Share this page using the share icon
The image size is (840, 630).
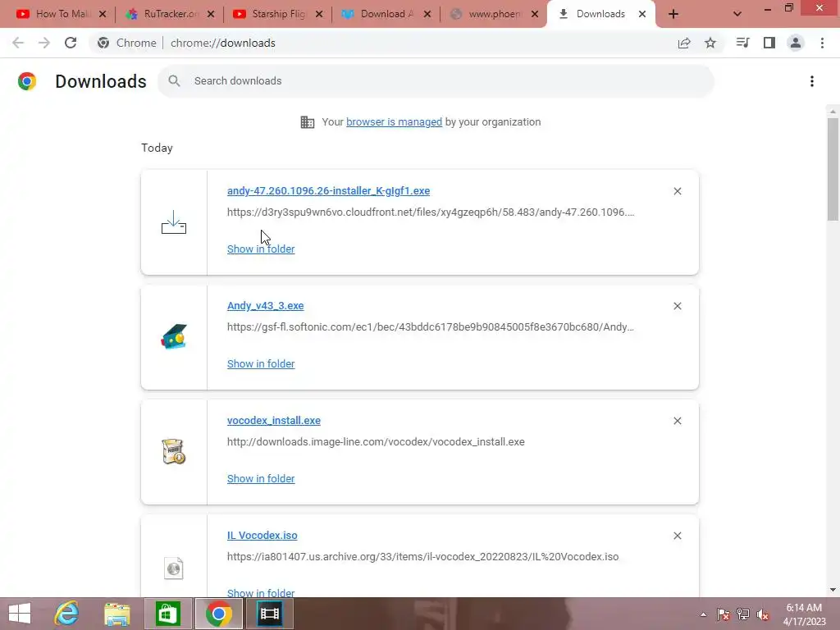[x=684, y=43]
